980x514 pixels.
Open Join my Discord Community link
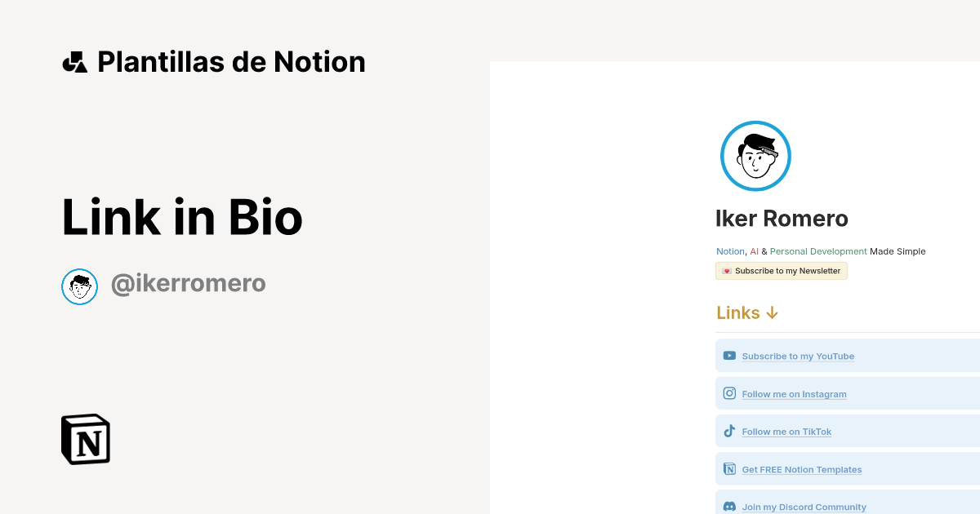coord(804,507)
